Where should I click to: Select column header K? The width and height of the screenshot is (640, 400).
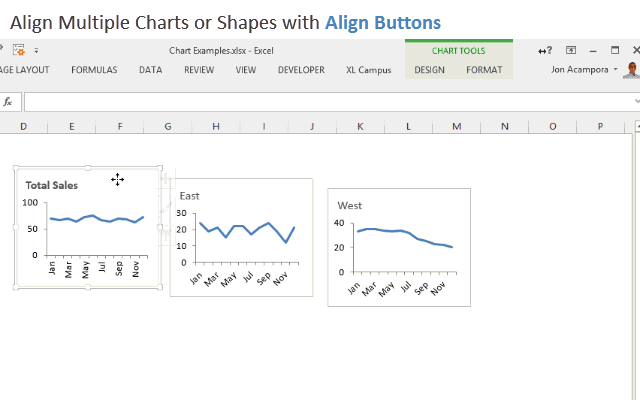360,126
